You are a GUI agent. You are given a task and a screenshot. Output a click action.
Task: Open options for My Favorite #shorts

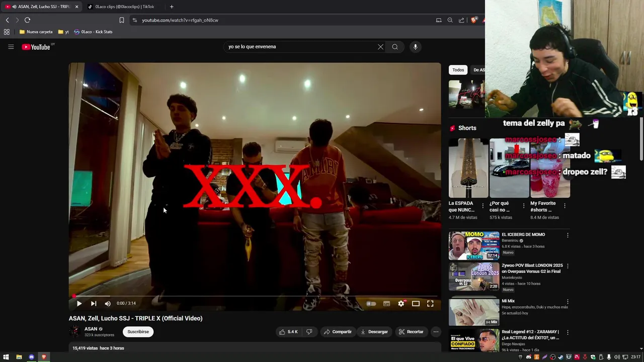pos(565,206)
